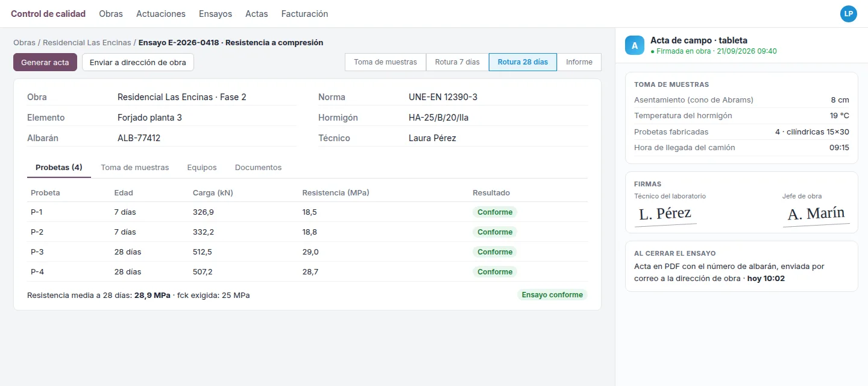
Task: Select the P-1 specimen row
Action: click(x=307, y=212)
